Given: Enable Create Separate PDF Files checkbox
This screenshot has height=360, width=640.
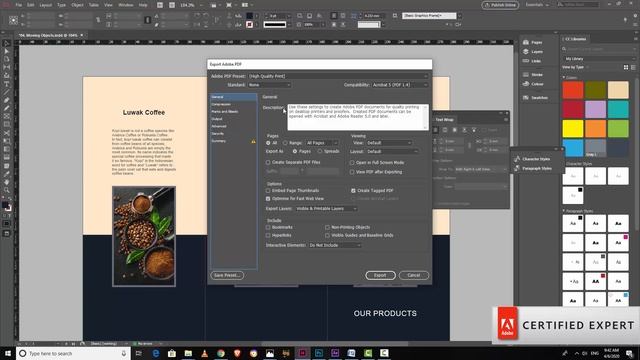Looking at the screenshot, I should [x=268, y=162].
